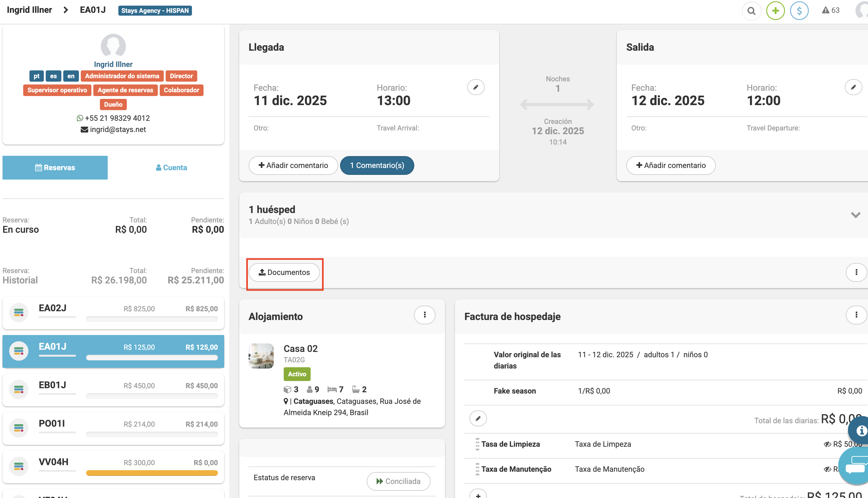Image resolution: width=868 pixels, height=498 pixels.
Task: Click the Documentos upload button
Action: (x=284, y=272)
